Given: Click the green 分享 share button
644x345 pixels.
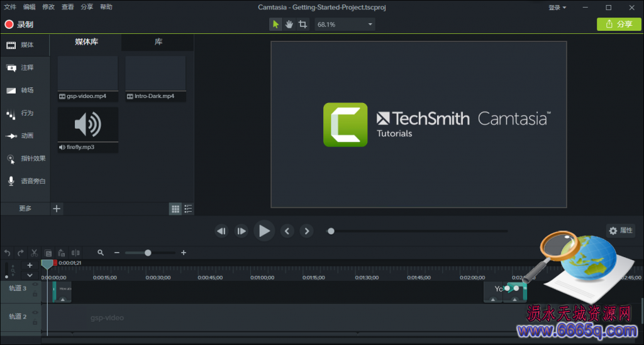Looking at the screenshot, I should tap(619, 25).
